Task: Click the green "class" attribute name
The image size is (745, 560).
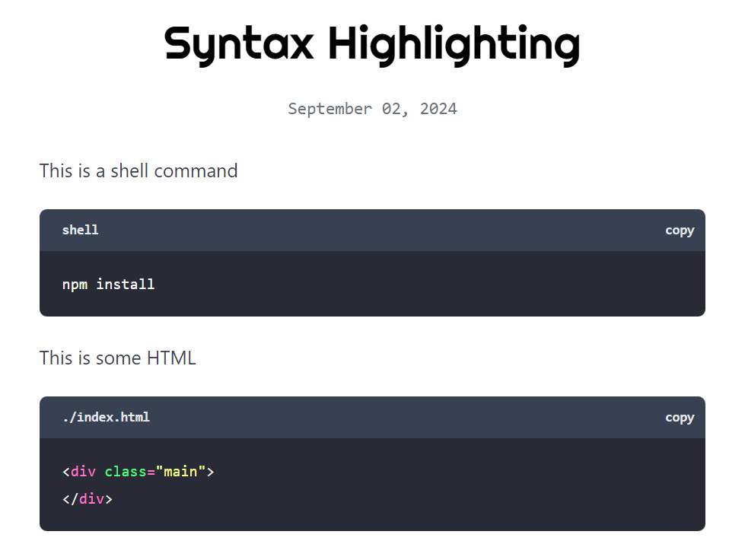Action: (126, 472)
